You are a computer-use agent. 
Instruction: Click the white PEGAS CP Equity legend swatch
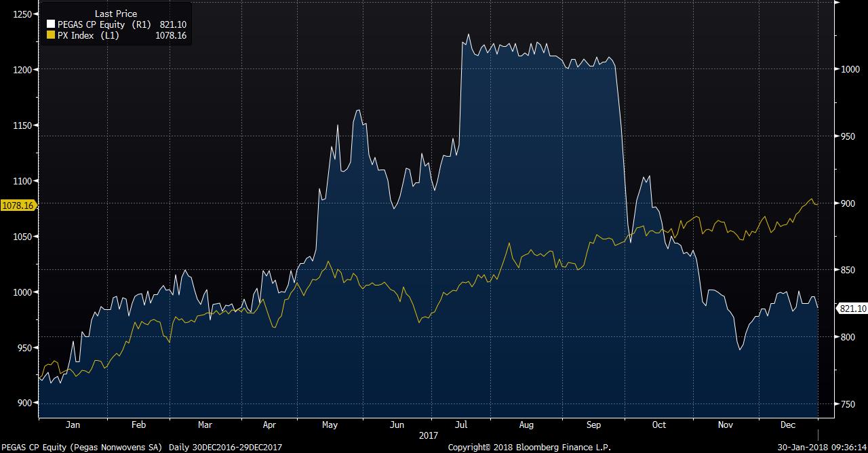(x=50, y=25)
